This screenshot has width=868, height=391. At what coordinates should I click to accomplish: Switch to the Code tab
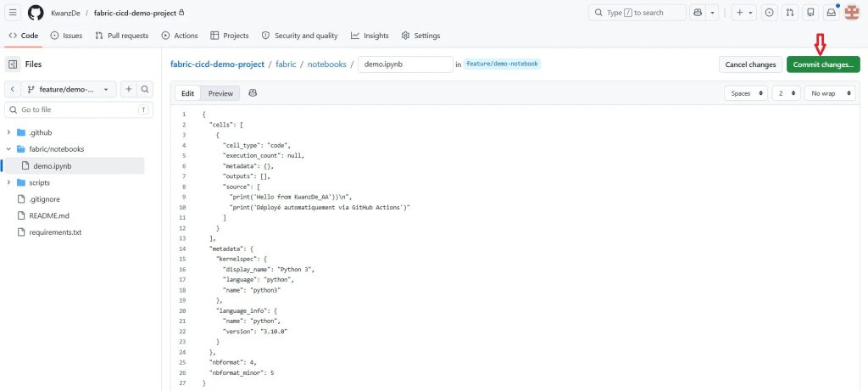pyautogui.click(x=24, y=36)
